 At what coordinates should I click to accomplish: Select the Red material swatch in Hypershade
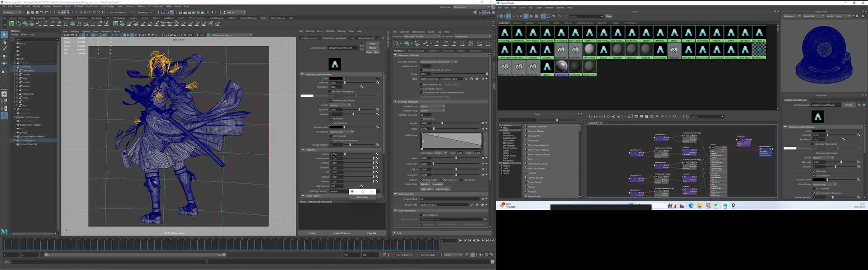688,34
